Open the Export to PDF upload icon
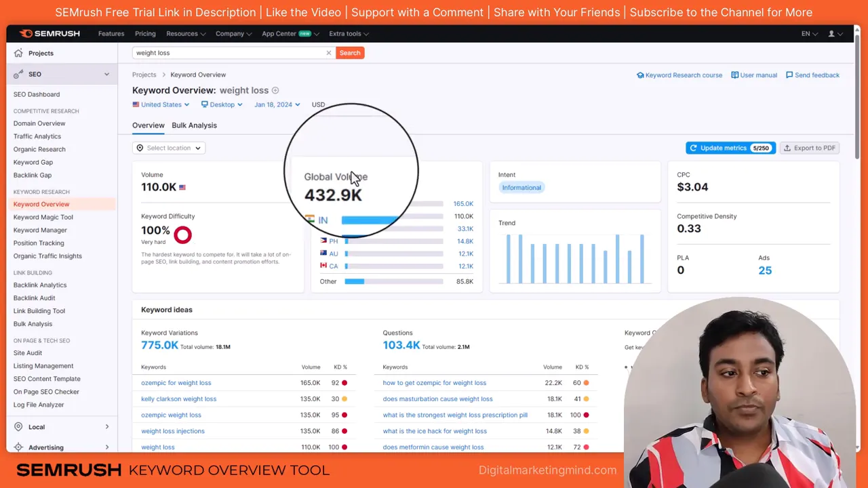Viewport: 868px width, 488px height. point(787,148)
